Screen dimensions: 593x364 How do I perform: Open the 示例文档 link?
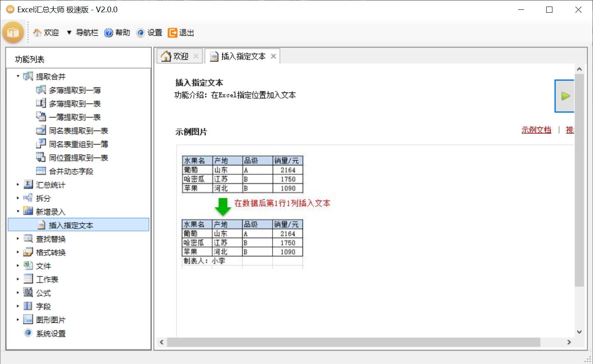pyautogui.click(x=536, y=130)
